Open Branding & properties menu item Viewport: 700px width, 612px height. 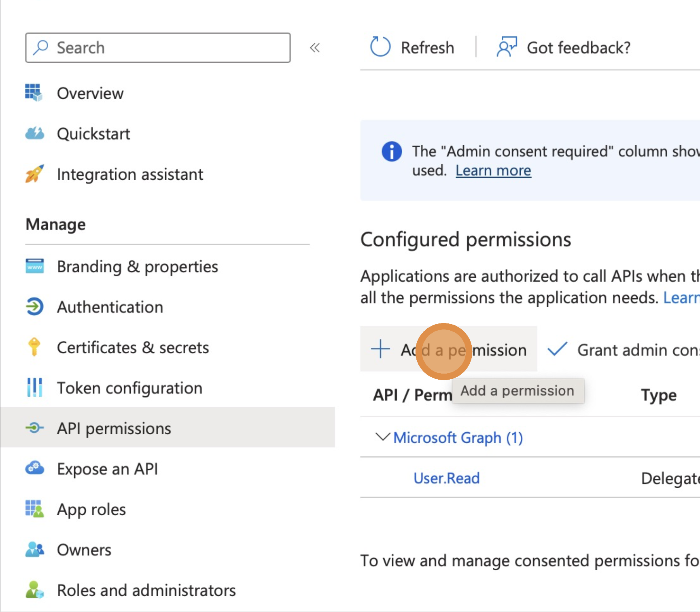tap(137, 267)
